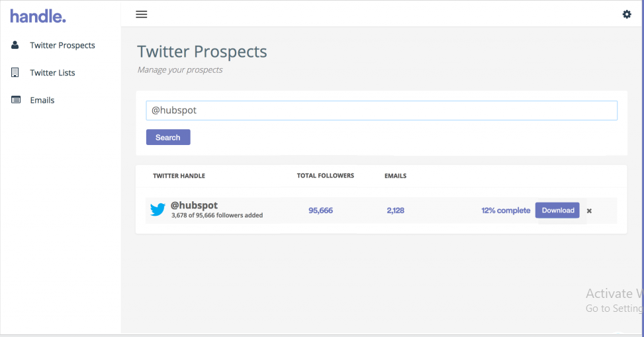Viewport: 644px width, 337px height.
Task: Click the Search button
Action: point(168,137)
